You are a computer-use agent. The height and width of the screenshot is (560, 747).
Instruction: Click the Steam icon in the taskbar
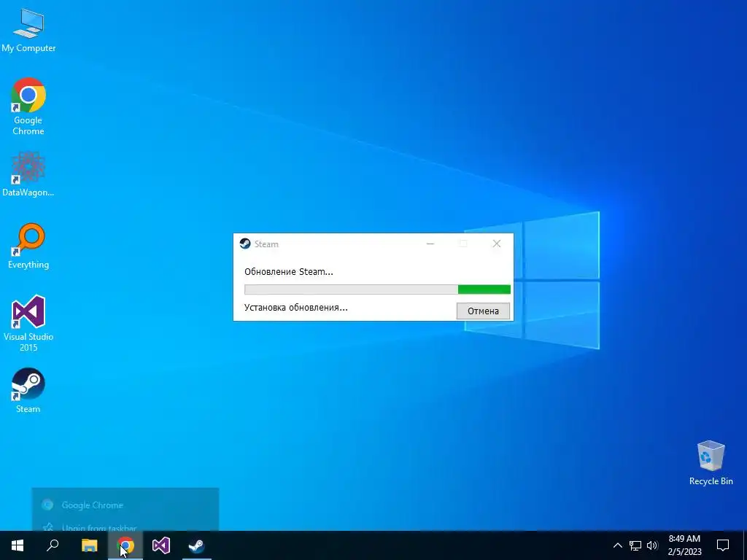click(x=197, y=545)
